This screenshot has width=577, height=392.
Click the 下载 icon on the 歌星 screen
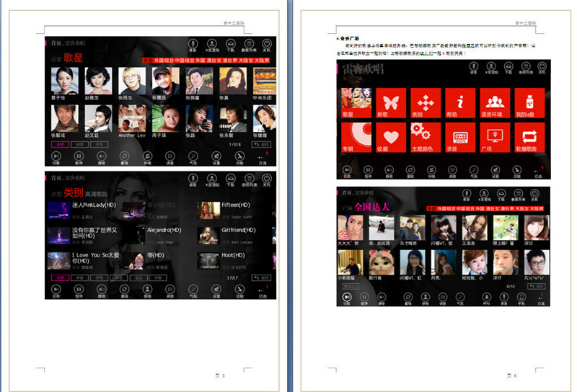tap(230, 45)
